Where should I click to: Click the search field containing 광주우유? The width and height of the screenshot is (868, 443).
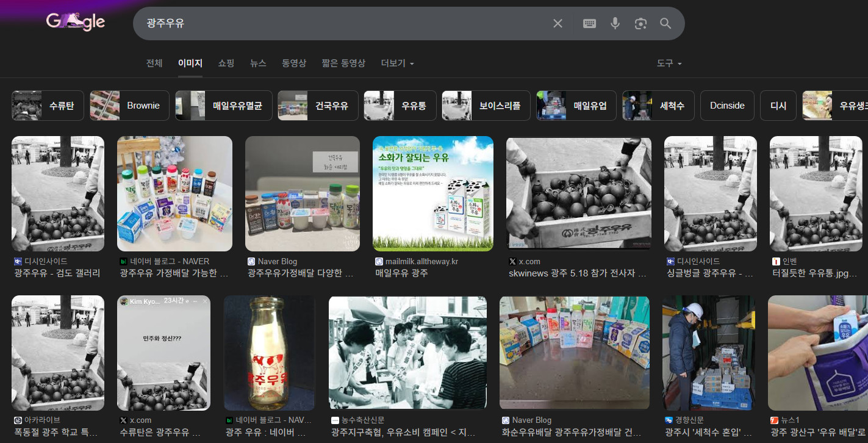click(342, 24)
